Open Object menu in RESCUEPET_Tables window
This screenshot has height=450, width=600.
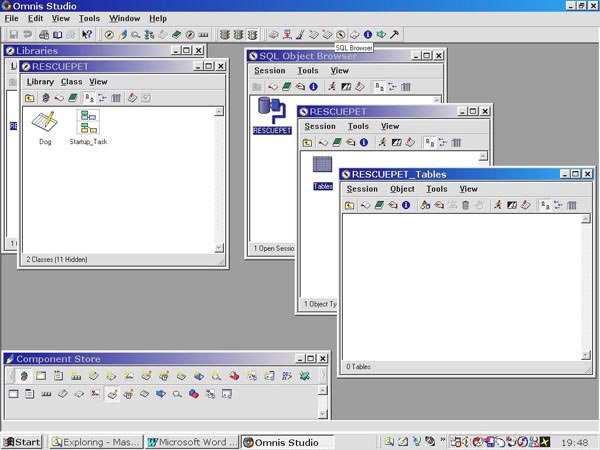[402, 189]
